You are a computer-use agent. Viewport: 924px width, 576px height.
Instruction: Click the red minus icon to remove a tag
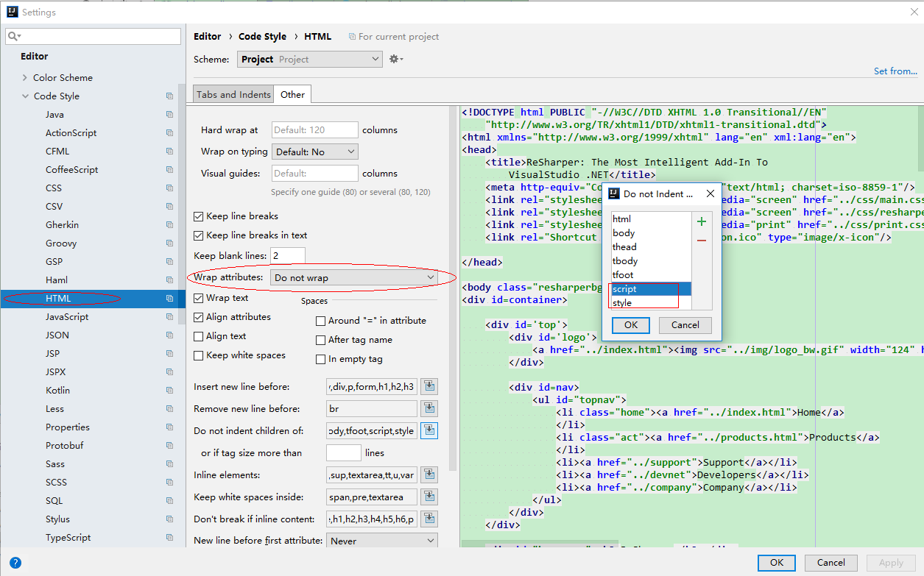click(x=702, y=241)
